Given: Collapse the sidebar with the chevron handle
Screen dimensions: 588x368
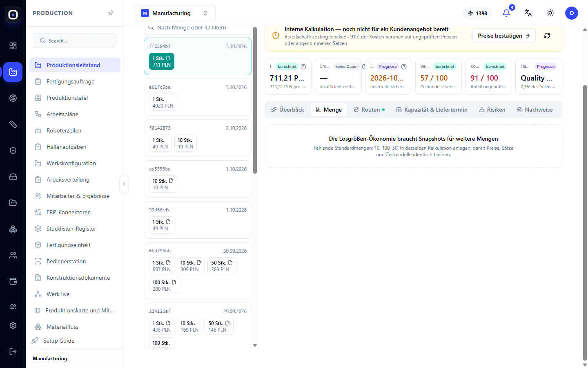Looking at the screenshot, I should click(x=124, y=184).
